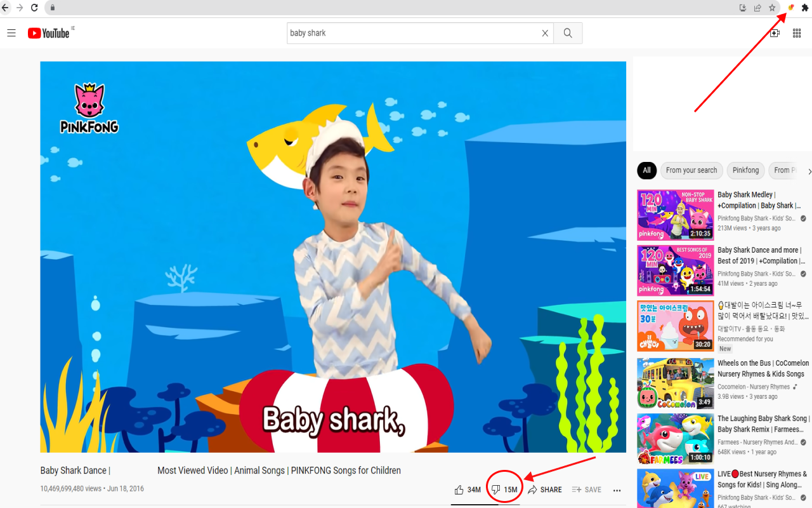The height and width of the screenshot is (508, 812).
Task: Open the Baby Shark Dance and more title
Action: coord(760,255)
